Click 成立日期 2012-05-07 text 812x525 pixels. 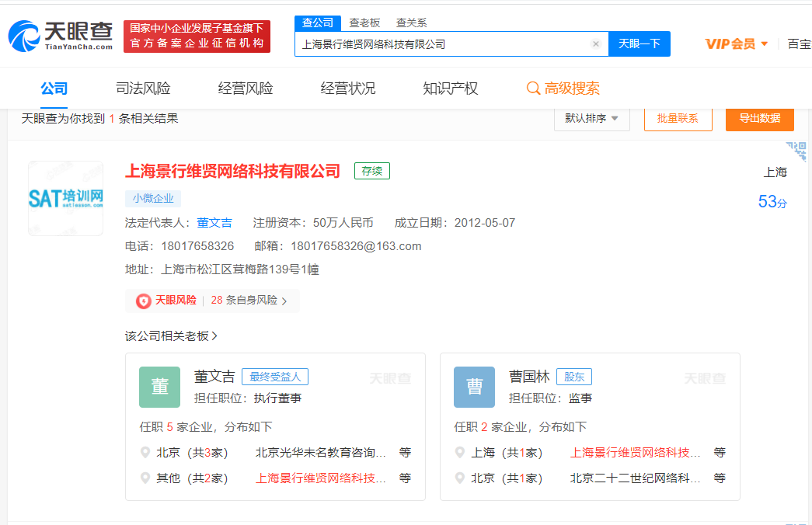pyautogui.click(x=455, y=223)
